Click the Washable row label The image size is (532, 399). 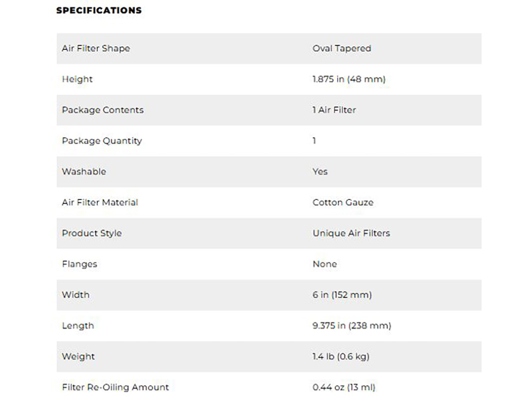(x=84, y=172)
